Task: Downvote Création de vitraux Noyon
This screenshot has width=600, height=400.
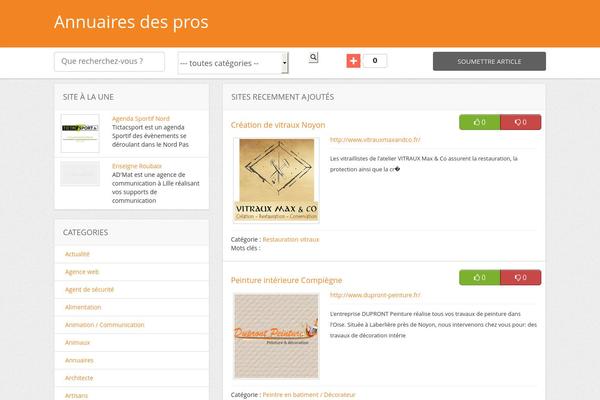Action: click(x=520, y=122)
